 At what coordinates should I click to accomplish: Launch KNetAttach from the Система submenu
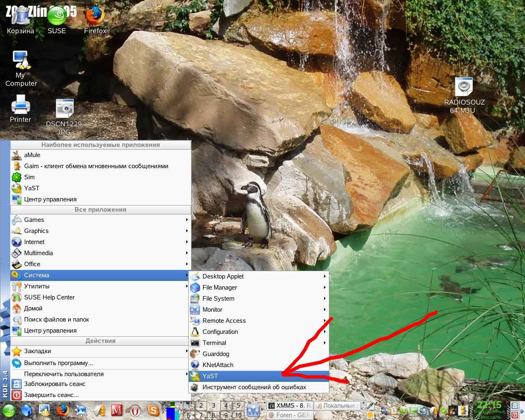click(259, 365)
